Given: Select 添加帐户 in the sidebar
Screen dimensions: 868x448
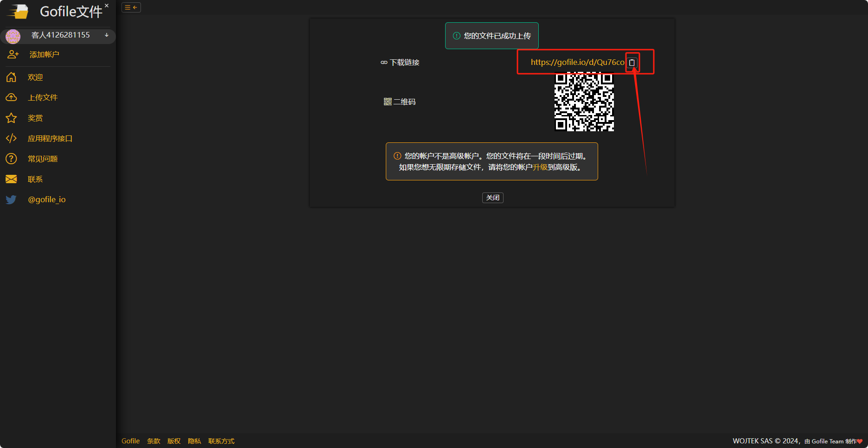Looking at the screenshot, I should [x=44, y=55].
